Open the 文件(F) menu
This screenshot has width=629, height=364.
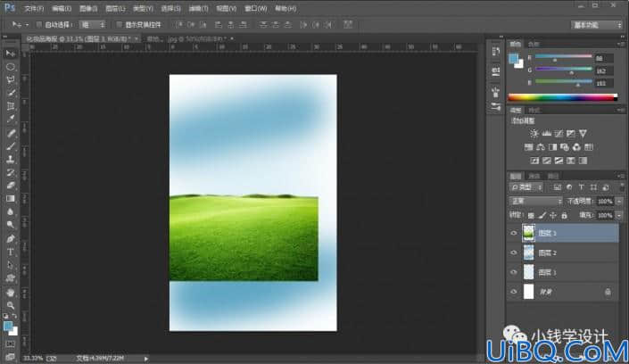point(34,8)
